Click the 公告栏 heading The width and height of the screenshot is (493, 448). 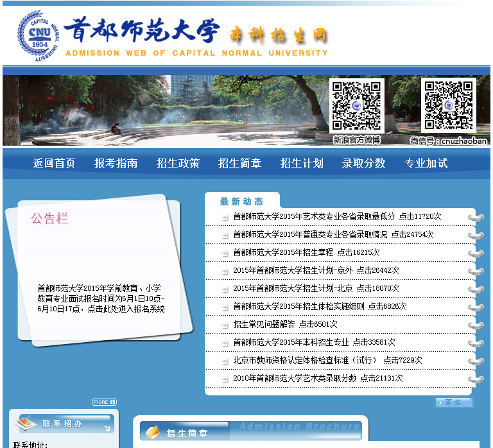pyautogui.click(x=49, y=218)
